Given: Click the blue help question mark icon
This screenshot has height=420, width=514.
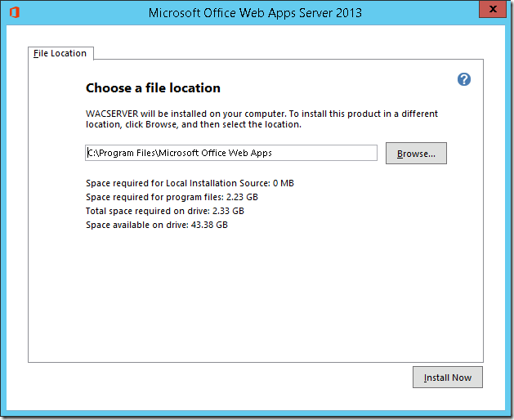Looking at the screenshot, I should (464, 79).
